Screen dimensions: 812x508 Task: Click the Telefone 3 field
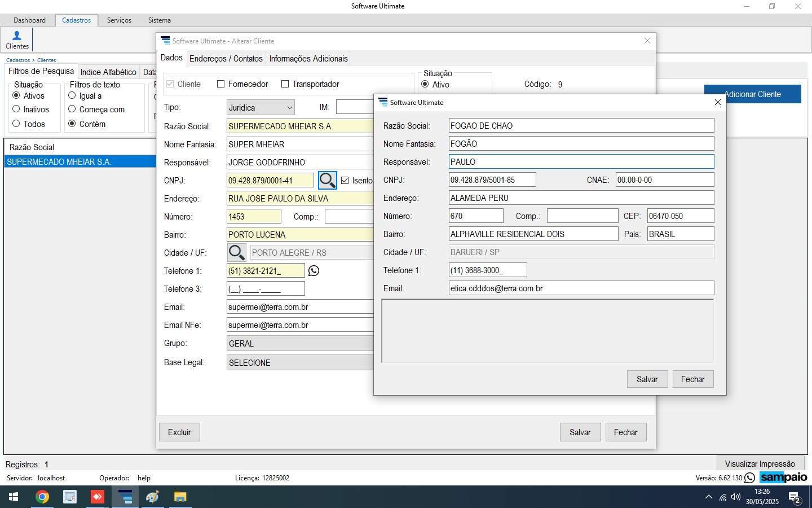click(266, 289)
